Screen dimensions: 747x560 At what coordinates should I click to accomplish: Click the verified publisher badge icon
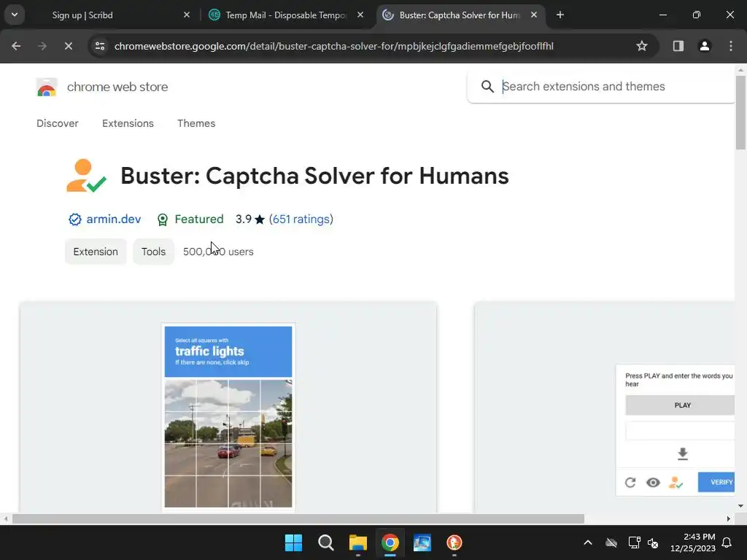click(75, 219)
